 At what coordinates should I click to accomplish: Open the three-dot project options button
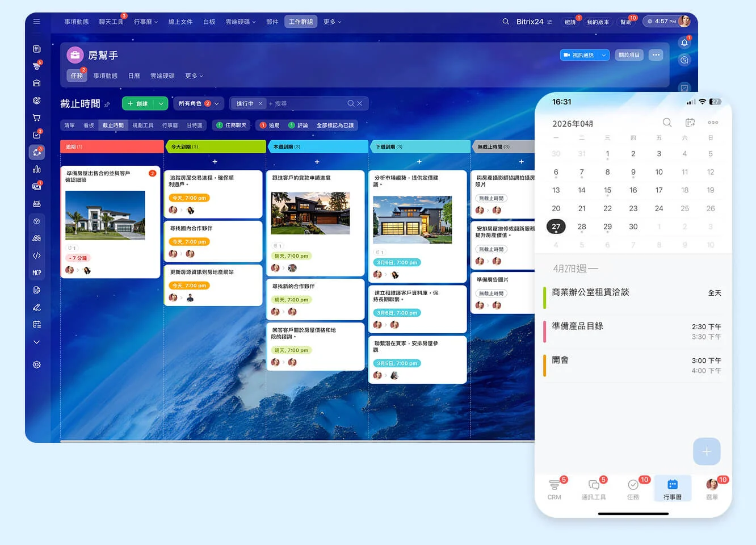[656, 55]
